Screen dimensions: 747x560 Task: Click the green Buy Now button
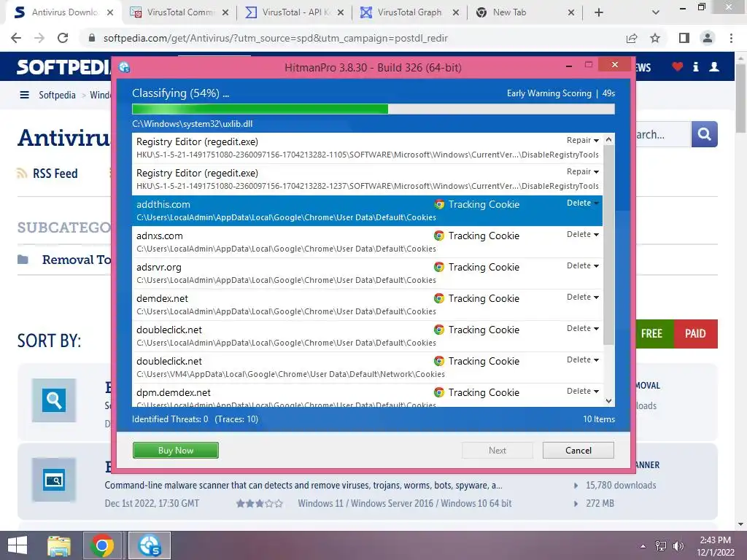176,450
